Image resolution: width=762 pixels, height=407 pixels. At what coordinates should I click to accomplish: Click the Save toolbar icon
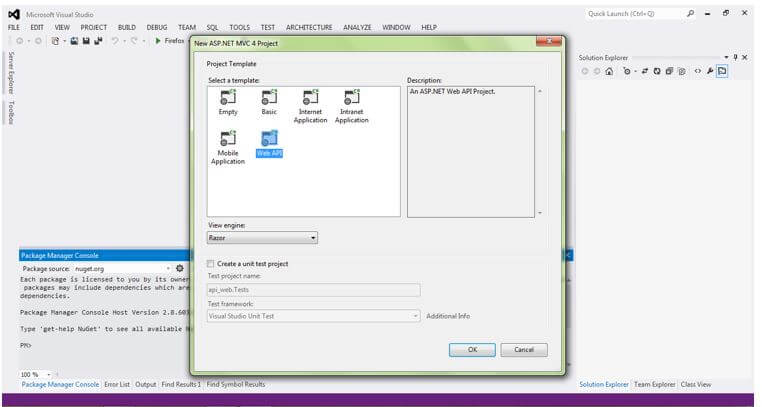pyautogui.click(x=86, y=41)
